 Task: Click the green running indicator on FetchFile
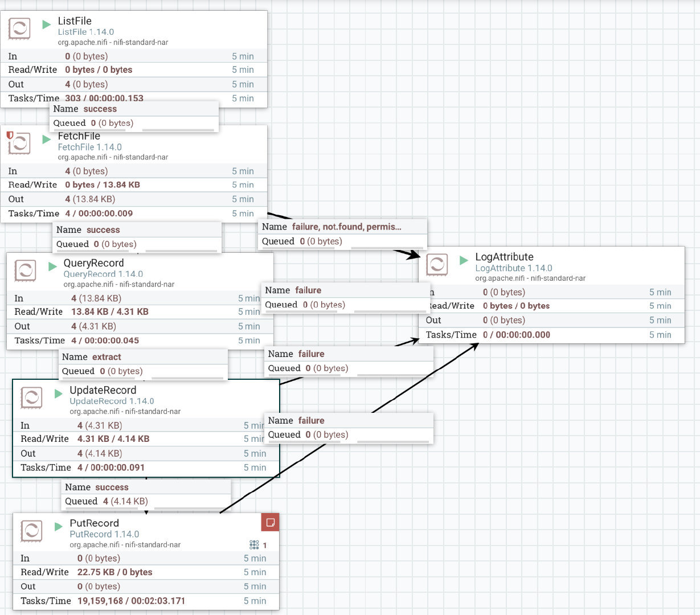47,140
